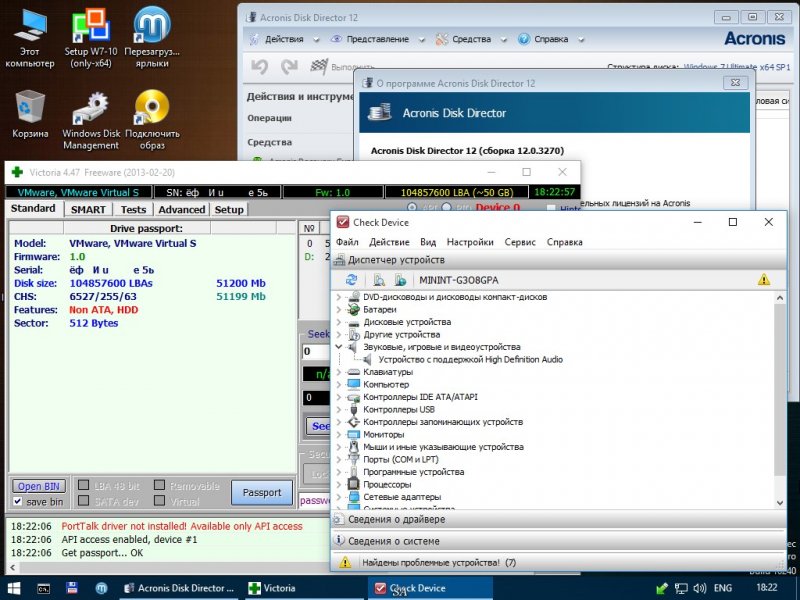Screen dimensions: 800x600
Task: Open Средства menu in Acronis Disk Director
Action: [x=471, y=39]
